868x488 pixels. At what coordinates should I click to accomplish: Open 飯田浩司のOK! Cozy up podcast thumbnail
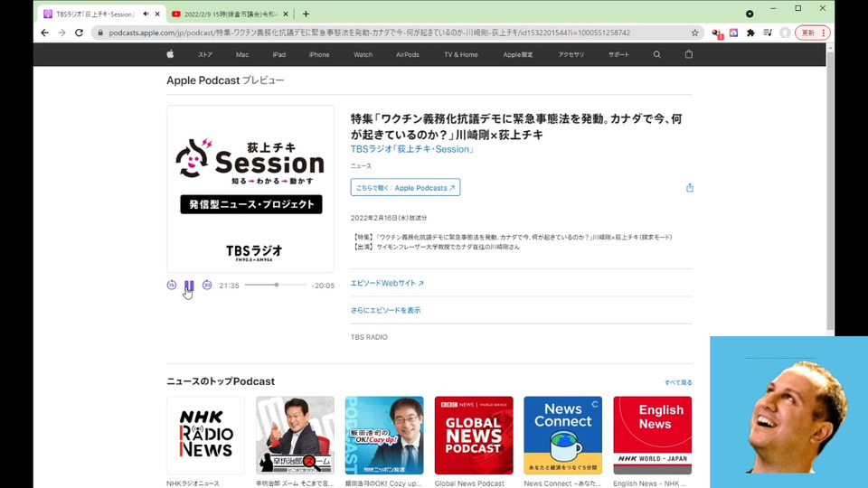coord(384,436)
